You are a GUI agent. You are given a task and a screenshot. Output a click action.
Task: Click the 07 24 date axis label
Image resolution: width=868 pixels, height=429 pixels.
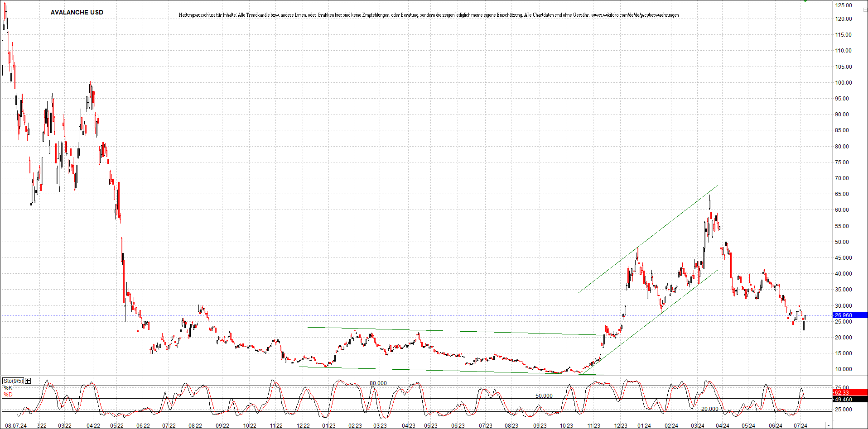[x=800, y=426]
